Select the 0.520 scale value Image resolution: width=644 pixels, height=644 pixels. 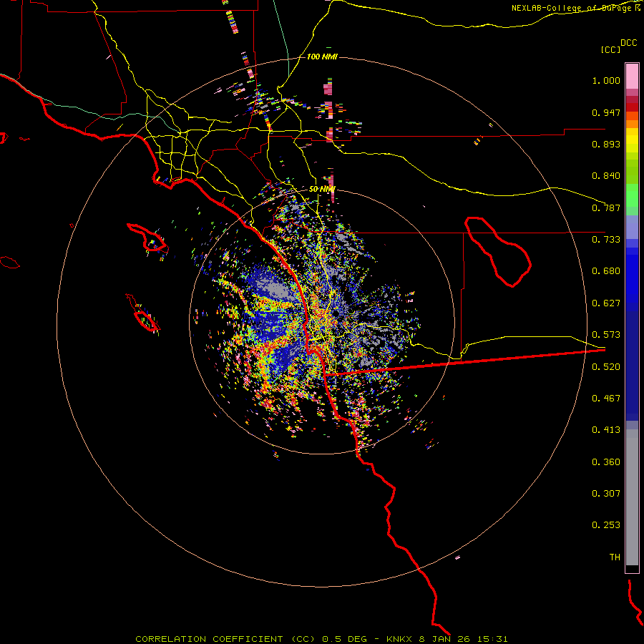tap(606, 367)
